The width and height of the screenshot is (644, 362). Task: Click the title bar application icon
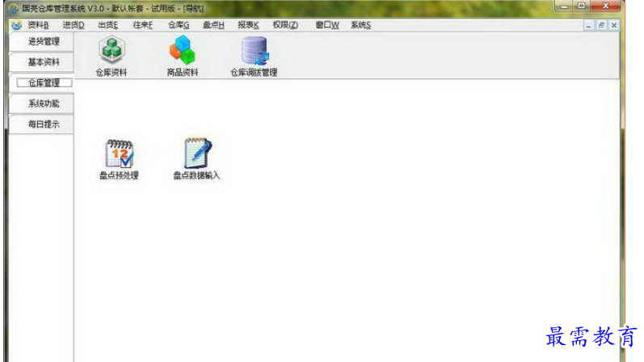click(13, 8)
